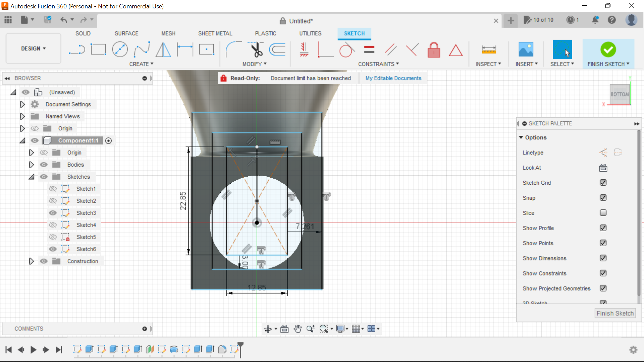Disable the Snap checkbox
Screen dimensions: 644x362
click(x=603, y=198)
